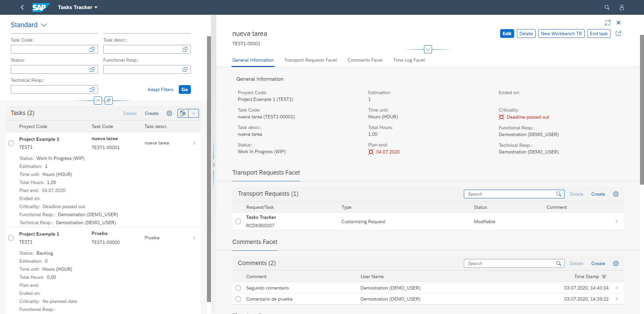644x314 pixels.
Task: Collapse the filter bar header
Action: coord(98,101)
